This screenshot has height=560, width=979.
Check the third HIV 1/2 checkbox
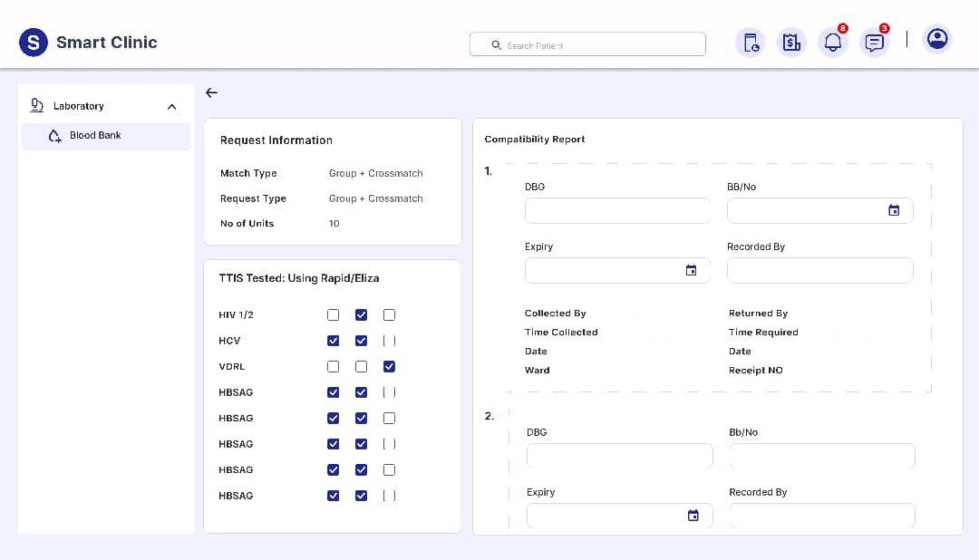pyautogui.click(x=389, y=314)
